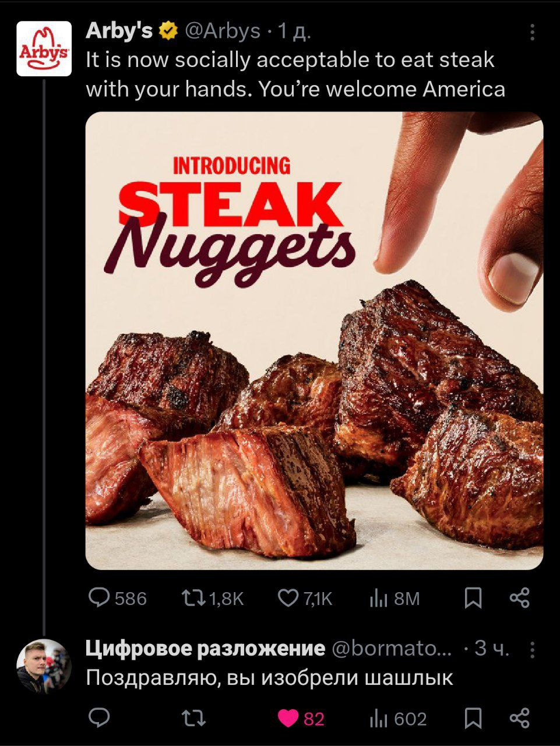Open Arby's display name link
This screenshot has width=560, height=746.
[x=119, y=31]
